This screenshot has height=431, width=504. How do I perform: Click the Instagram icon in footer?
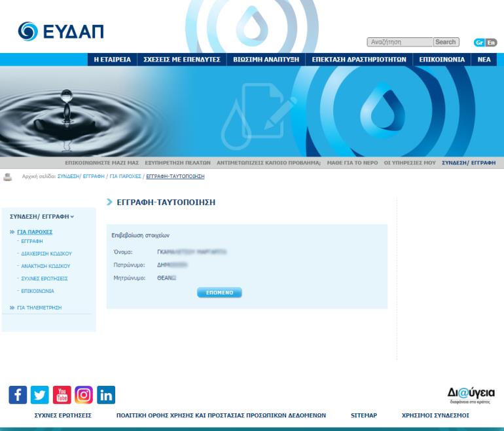click(x=84, y=395)
